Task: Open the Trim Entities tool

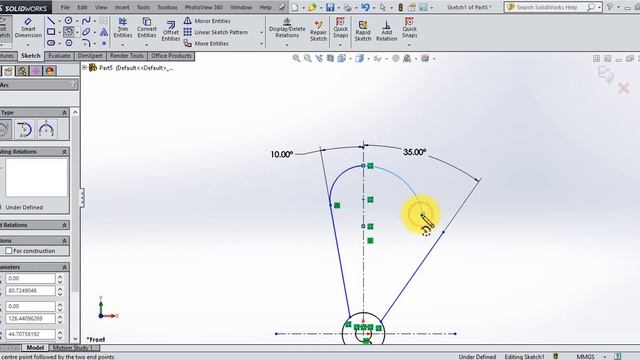Action: (122, 28)
